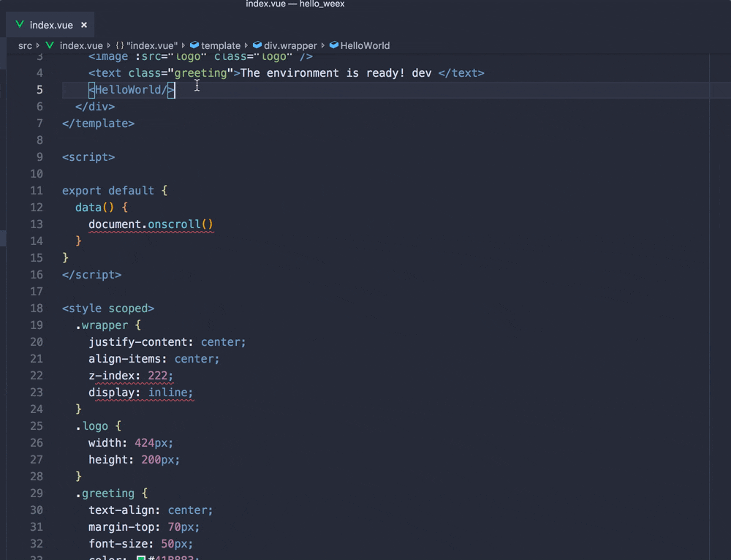Close the index.vue editor tab
The width and height of the screenshot is (731, 560).
(x=84, y=25)
